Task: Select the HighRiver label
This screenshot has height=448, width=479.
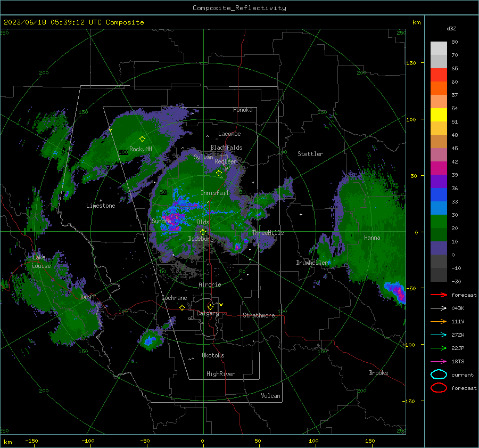Action: pyautogui.click(x=221, y=374)
